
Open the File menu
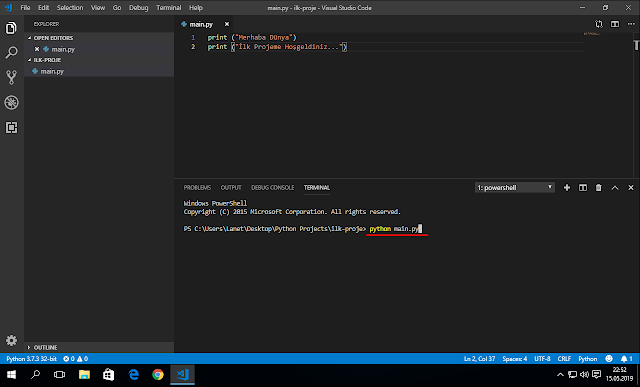click(25, 7)
